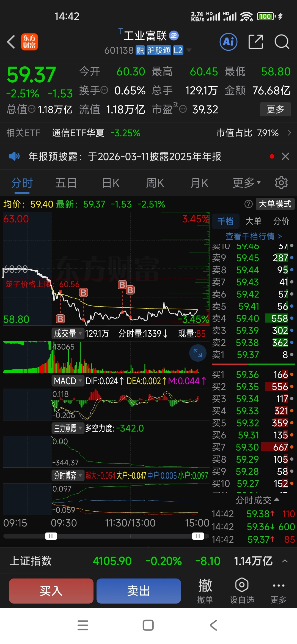Viewport: 297px width, 644px height.
Task: Select the left time range slider handle
Action: tap(51, 536)
